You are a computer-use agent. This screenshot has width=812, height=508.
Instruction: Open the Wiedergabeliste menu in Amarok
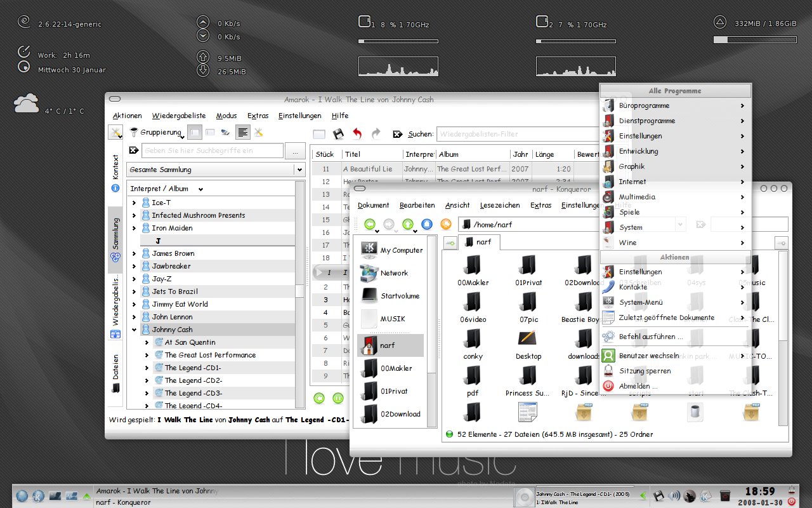click(179, 116)
